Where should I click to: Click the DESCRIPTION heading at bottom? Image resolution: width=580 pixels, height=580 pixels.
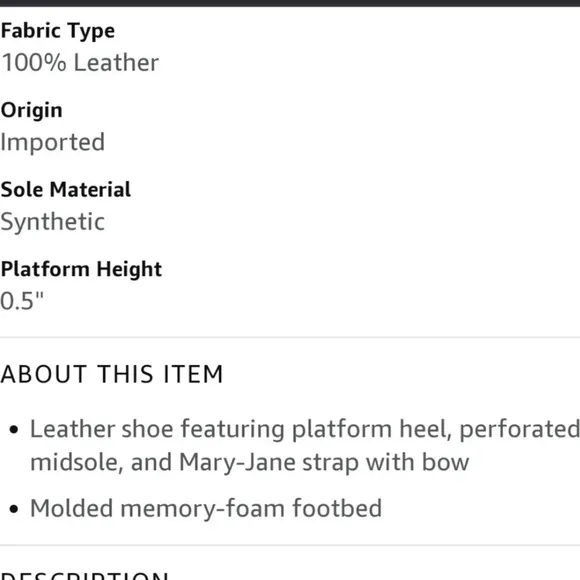[85, 576]
